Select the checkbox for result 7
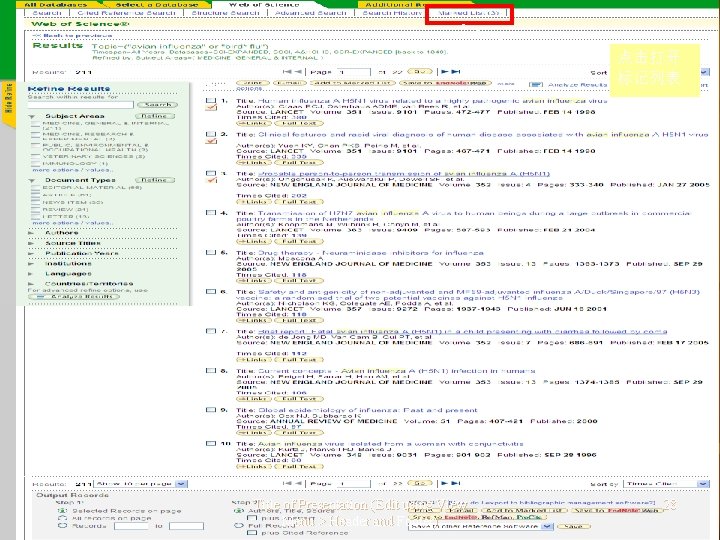This screenshot has width=720, height=540. 211,331
